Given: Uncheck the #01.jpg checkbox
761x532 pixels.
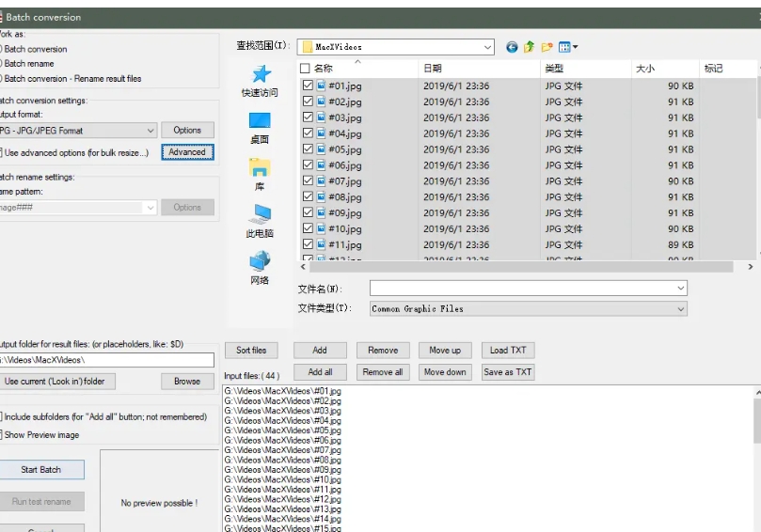Looking at the screenshot, I should (x=308, y=86).
